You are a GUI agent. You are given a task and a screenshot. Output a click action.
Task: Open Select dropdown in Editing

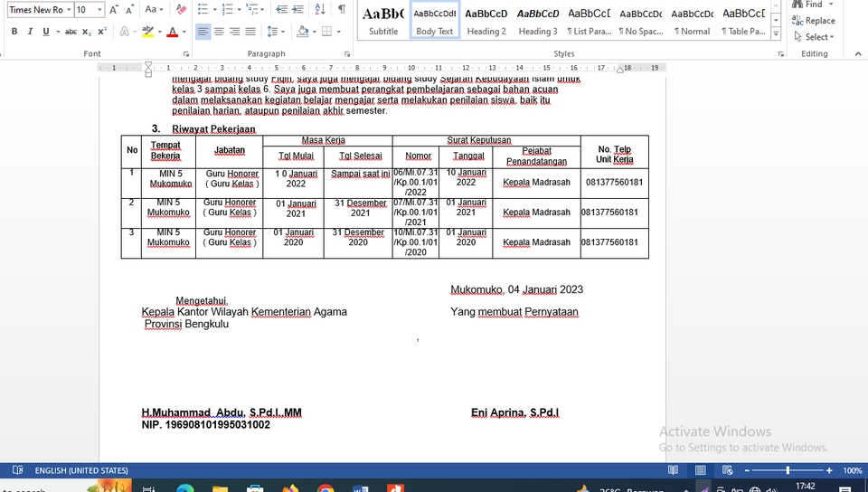point(814,37)
